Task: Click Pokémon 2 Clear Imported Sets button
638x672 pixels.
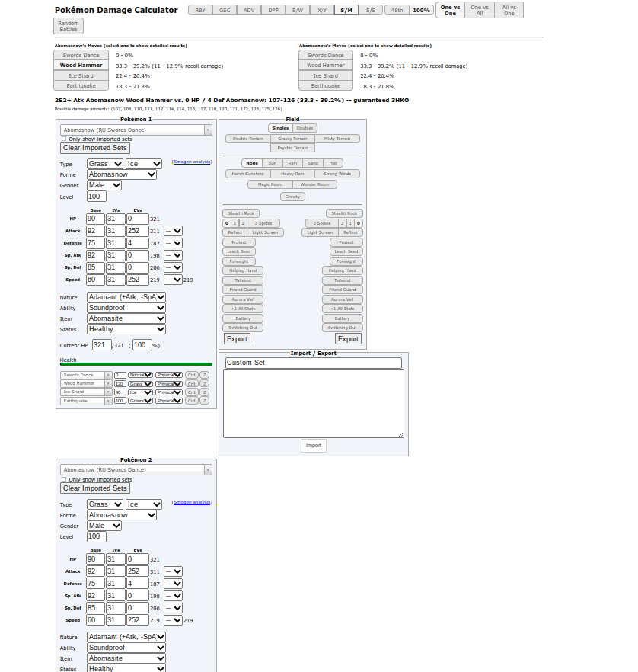Action: [x=95, y=488]
